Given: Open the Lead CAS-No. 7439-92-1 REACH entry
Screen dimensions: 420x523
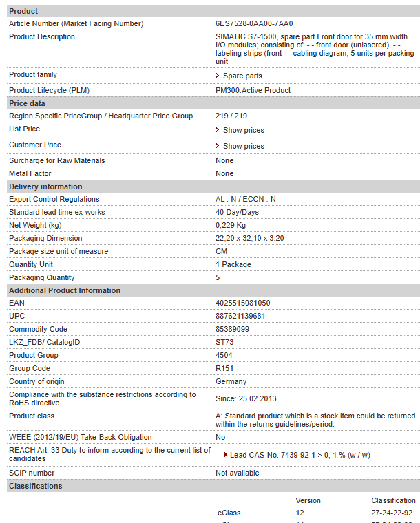Looking at the screenshot, I should [300, 455].
